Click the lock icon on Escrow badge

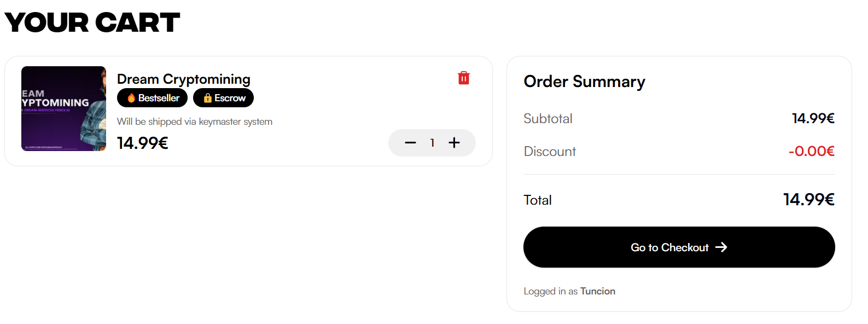point(208,98)
